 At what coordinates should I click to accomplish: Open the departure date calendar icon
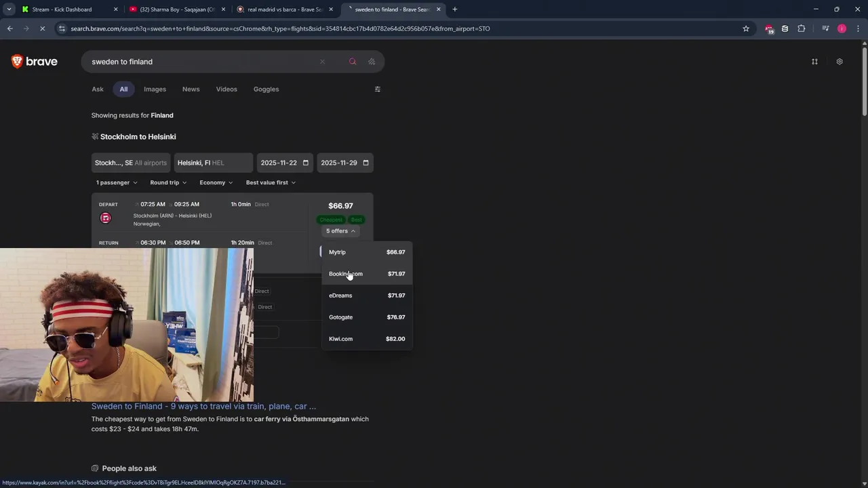pyautogui.click(x=306, y=163)
